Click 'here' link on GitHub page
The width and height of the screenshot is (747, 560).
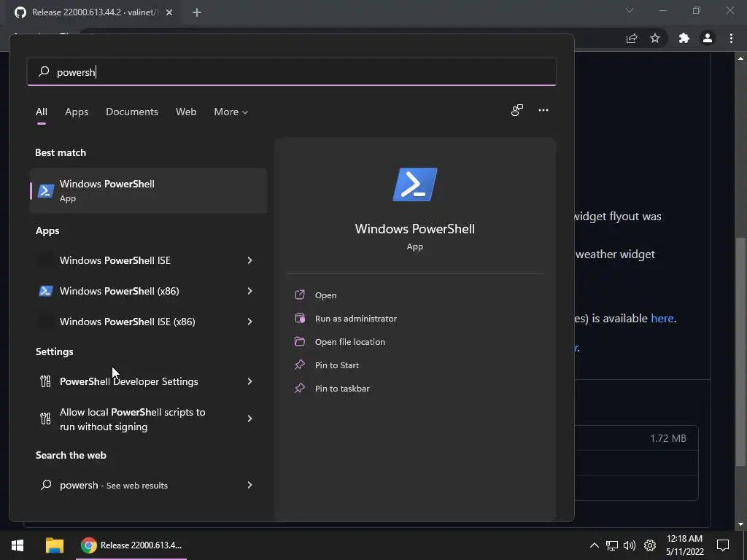pyautogui.click(x=662, y=318)
